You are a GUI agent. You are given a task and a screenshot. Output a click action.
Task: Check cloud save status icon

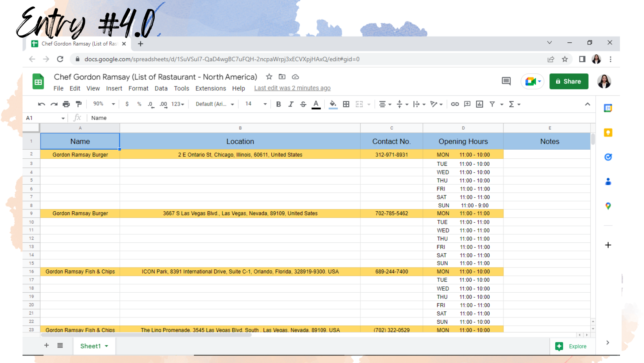coord(295,77)
